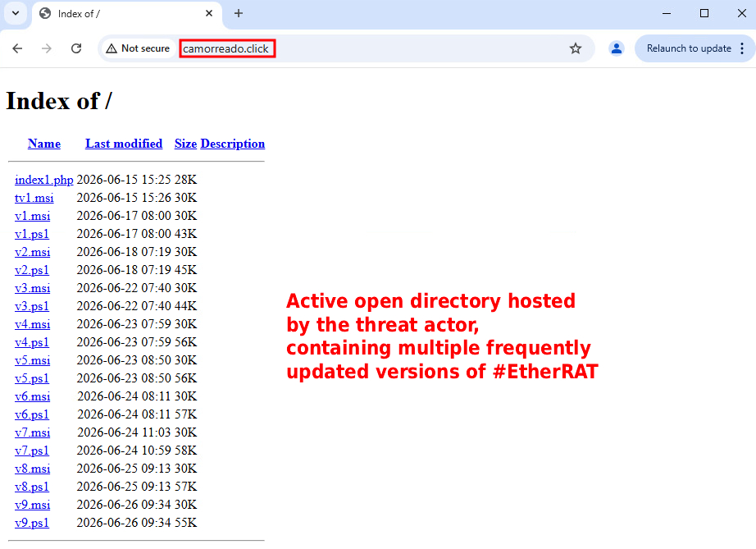Sort by the Name column header

pyautogui.click(x=44, y=144)
